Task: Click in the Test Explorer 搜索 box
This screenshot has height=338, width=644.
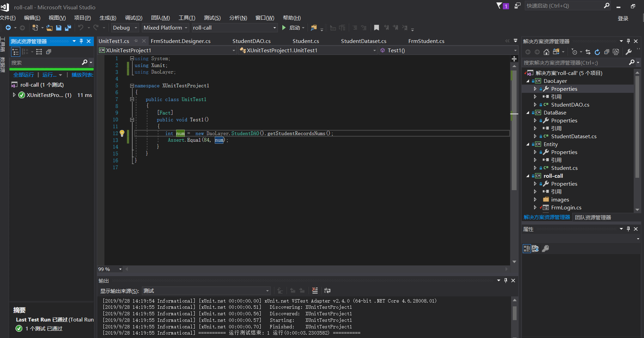Action: tap(45, 63)
